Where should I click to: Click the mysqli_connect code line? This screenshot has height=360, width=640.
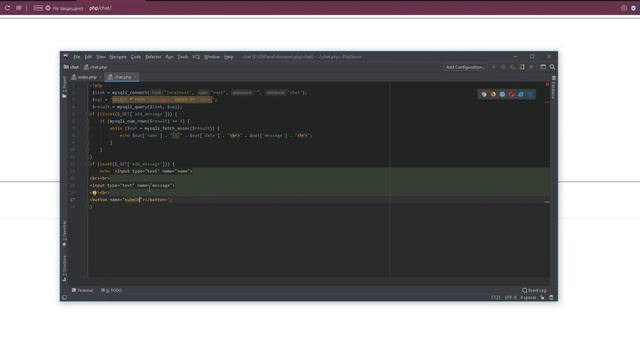point(200,93)
